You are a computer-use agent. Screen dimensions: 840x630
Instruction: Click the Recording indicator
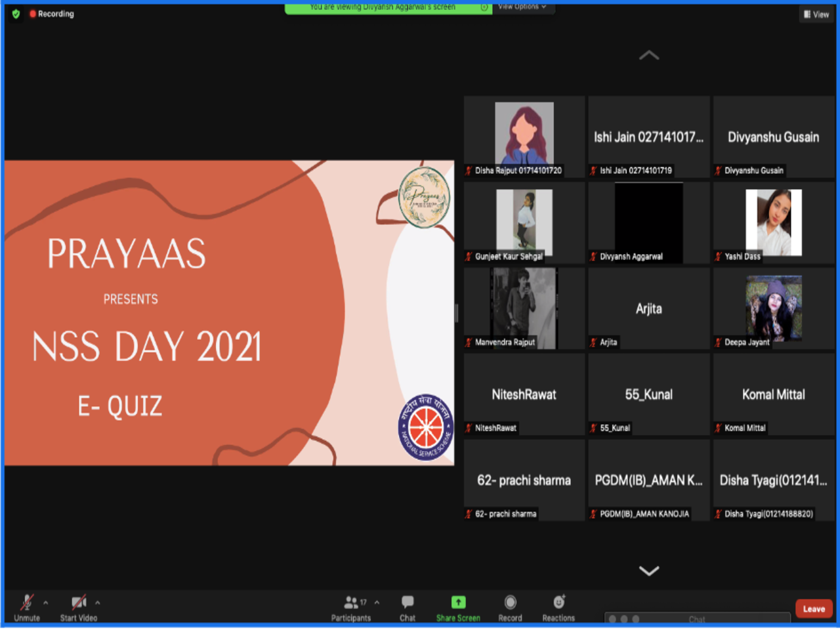coord(52,14)
